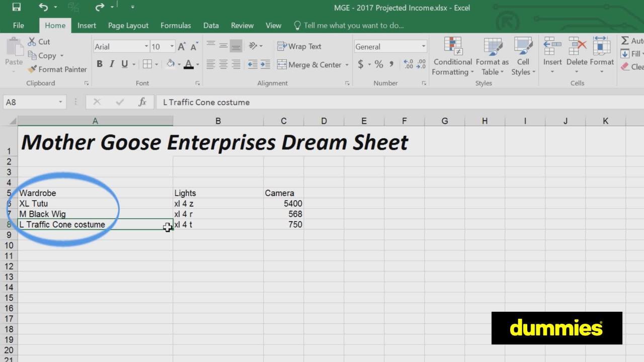Image resolution: width=644 pixels, height=362 pixels.
Task: Cut the selected cell with scissors icon
Action: click(32, 42)
